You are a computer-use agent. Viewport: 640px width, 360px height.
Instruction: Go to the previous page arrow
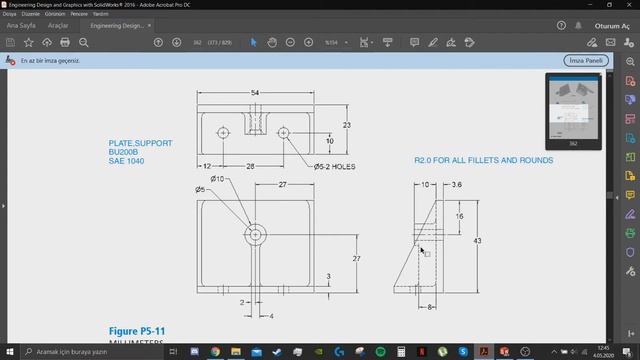[158, 42]
